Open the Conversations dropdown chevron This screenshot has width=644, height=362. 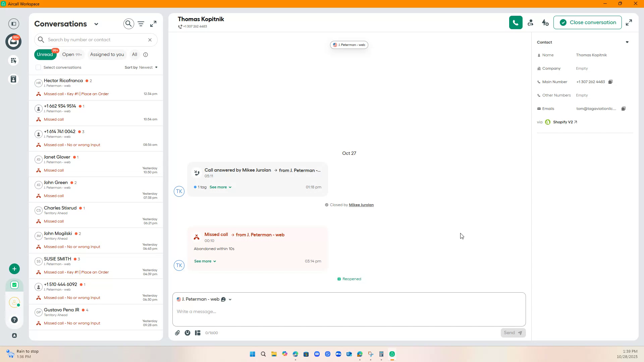coord(97,24)
